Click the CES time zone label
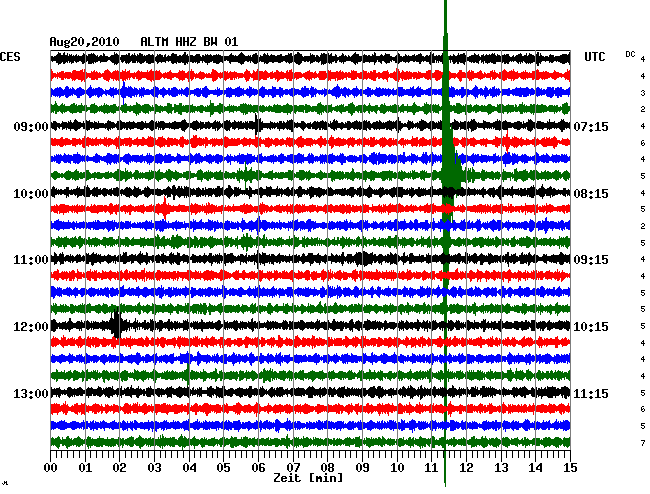Screen dimensions: 650x494 (x=10, y=57)
